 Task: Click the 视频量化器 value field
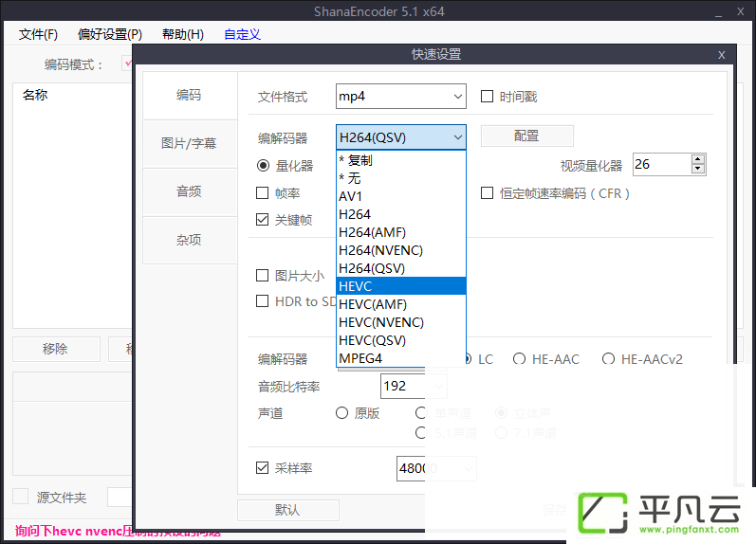tap(661, 164)
